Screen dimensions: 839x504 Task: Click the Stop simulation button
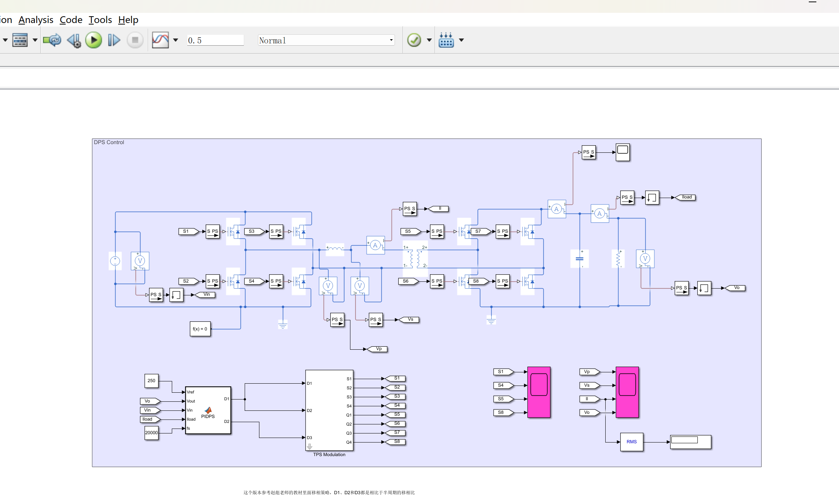click(x=135, y=40)
